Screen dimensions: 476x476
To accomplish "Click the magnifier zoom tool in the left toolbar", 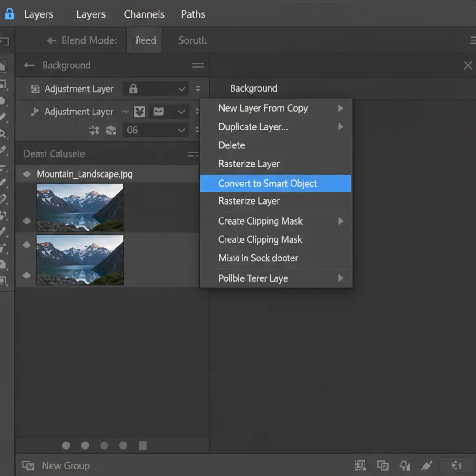I will [3, 134].
